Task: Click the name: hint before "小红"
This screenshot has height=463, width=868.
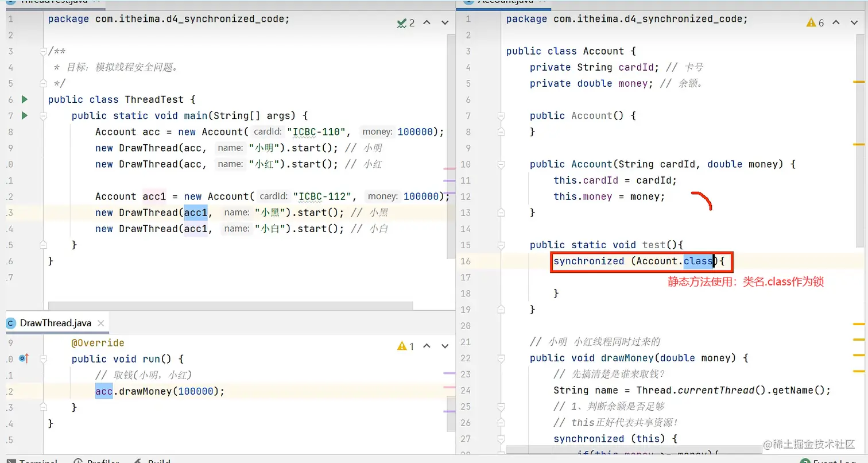Action: [231, 164]
